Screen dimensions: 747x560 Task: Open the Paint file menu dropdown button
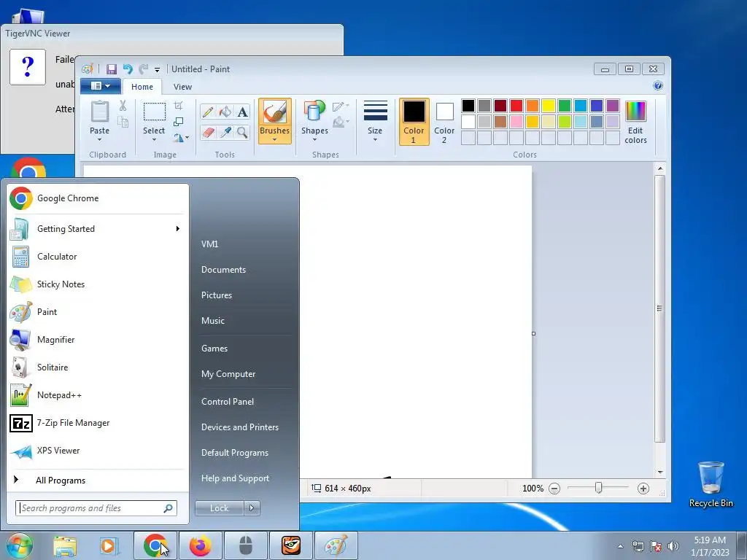tap(101, 86)
